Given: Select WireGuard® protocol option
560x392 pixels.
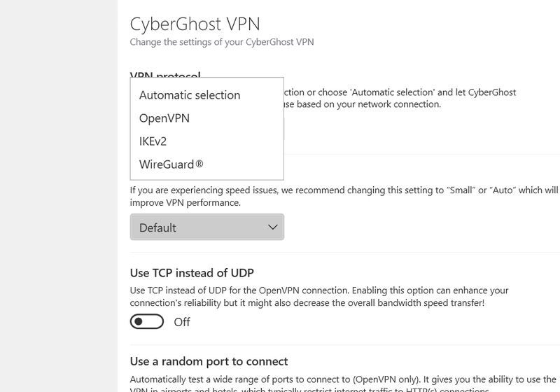Looking at the screenshot, I should [171, 164].
